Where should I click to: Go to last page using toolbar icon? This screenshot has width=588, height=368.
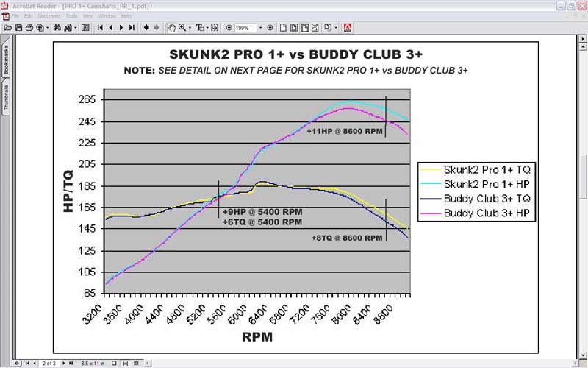coord(132,28)
